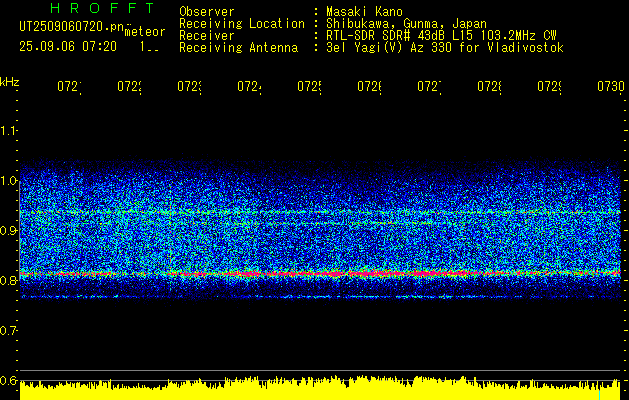Click the 0.7 frequency axis label

click(8, 330)
